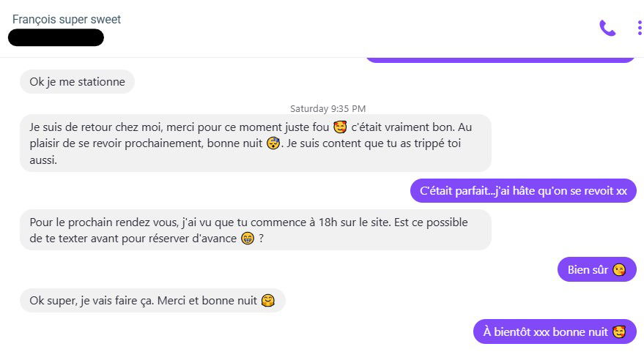Screen dimensions: 644x352
Task: Select the 'Pour le prochain rendez vous' message
Action: 256,230
